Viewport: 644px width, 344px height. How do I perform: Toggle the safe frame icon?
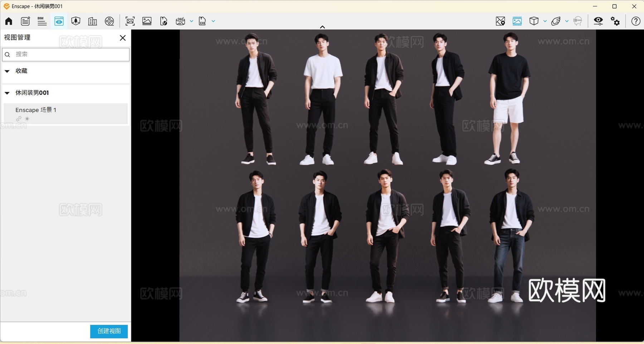click(x=517, y=21)
